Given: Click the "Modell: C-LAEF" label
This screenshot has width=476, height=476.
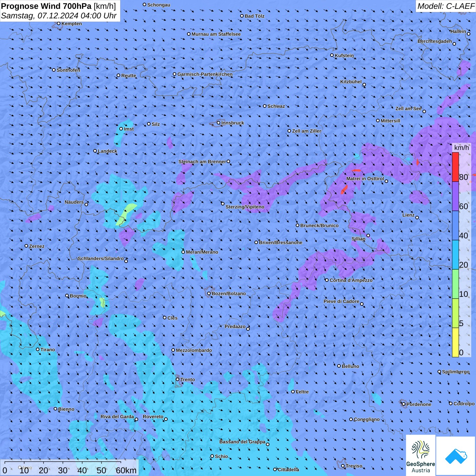Looking at the screenshot, I should [446, 6].
